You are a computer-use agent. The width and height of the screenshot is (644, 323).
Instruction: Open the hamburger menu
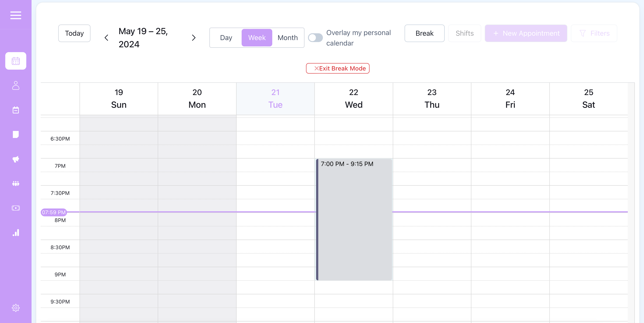pyautogui.click(x=16, y=15)
